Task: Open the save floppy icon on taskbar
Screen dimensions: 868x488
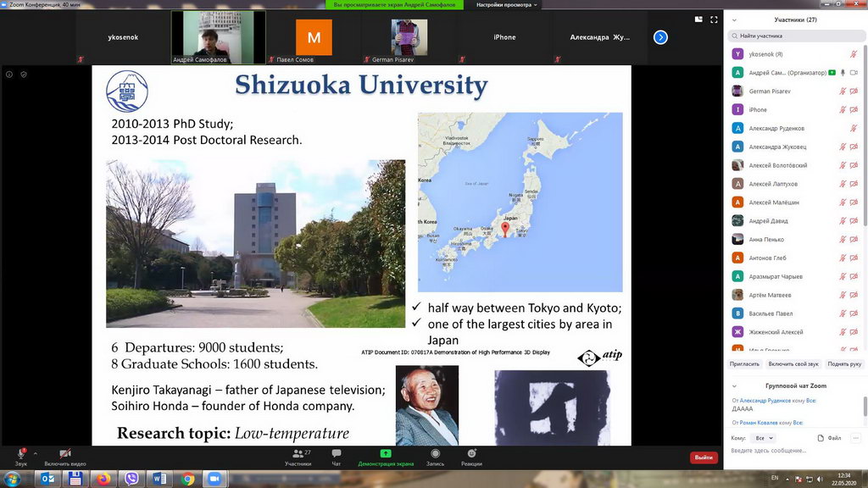Action: pos(75,479)
